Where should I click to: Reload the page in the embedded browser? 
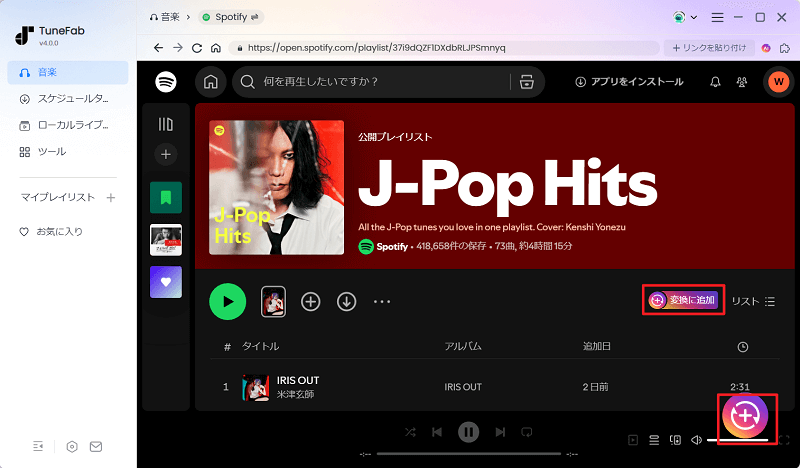tap(197, 47)
